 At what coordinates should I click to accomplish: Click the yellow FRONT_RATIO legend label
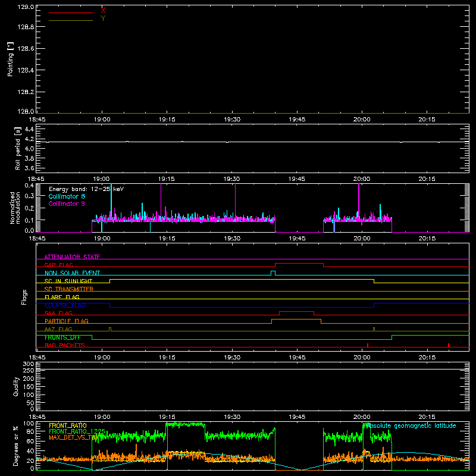[68, 425]
